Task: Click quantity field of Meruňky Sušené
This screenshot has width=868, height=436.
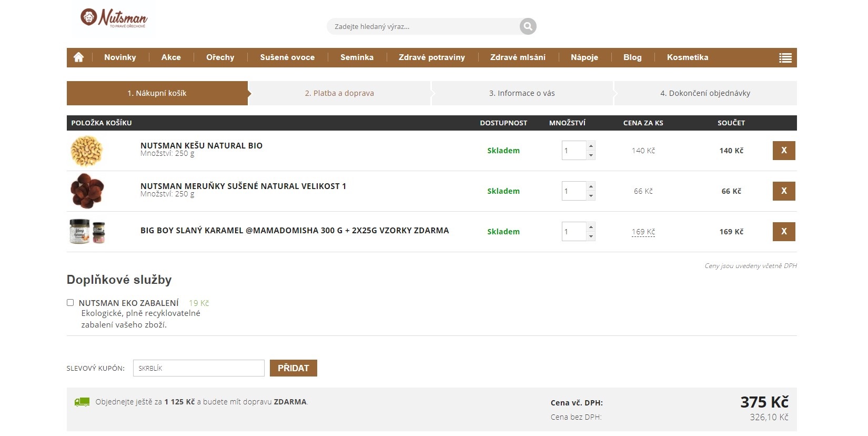Action: tap(574, 191)
